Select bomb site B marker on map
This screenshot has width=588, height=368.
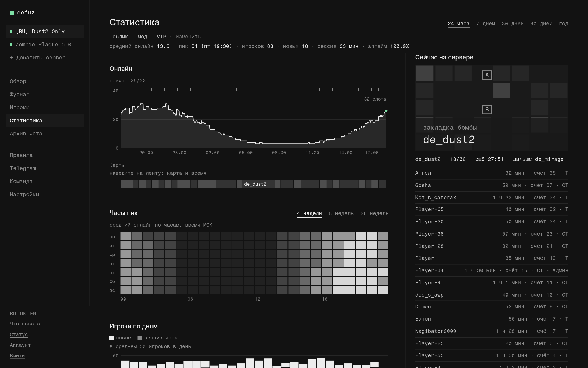point(487,110)
